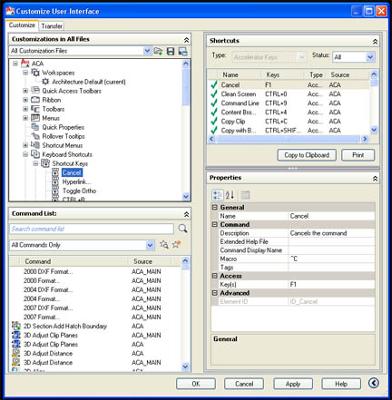Click the Help button
The height and width of the screenshot is (400, 392).
coord(341,384)
